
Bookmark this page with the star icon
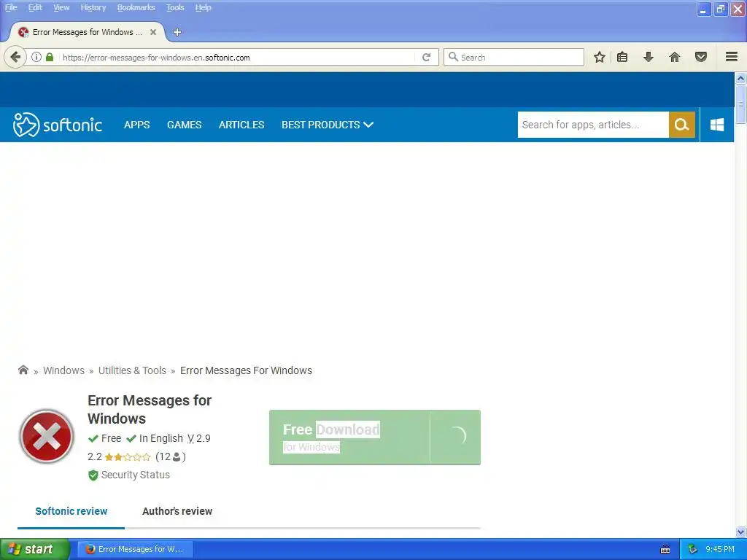600,57
